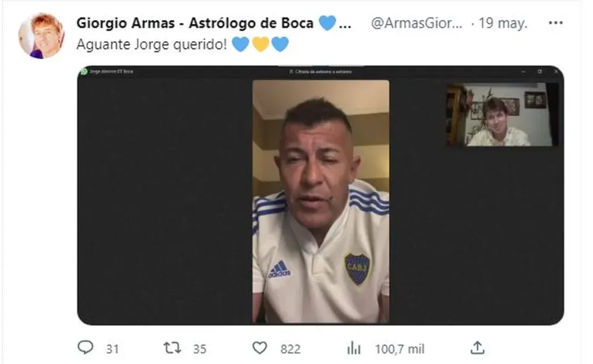
Task: Open tweet analytics via the bar chart icon
Action: pyautogui.click(x=354, y=348)
